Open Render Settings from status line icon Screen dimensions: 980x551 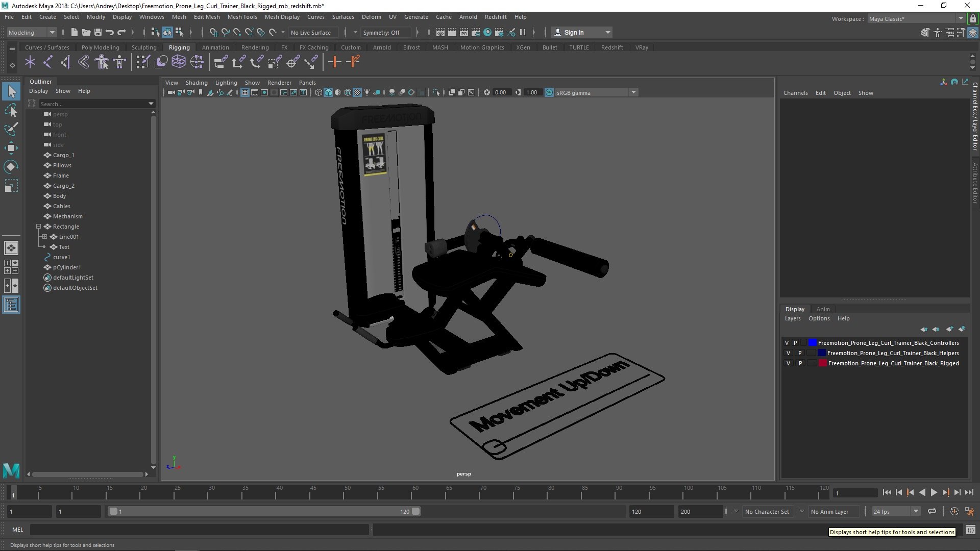(475, 32)
